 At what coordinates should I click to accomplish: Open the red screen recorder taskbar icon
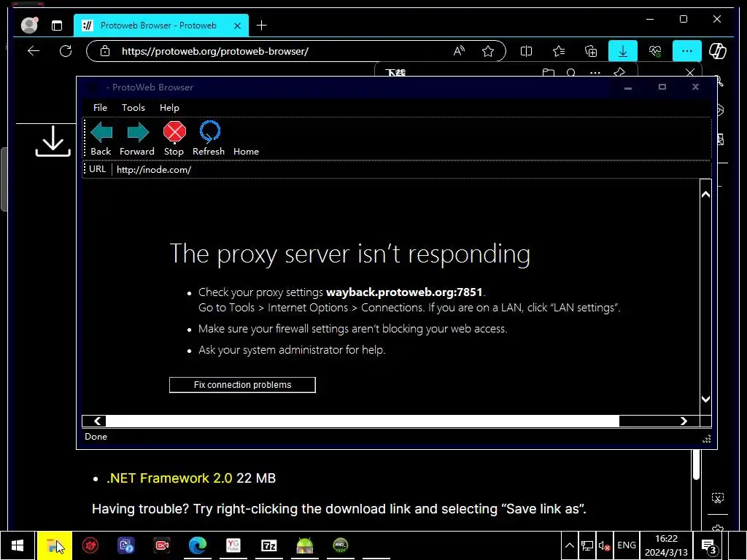162,545
